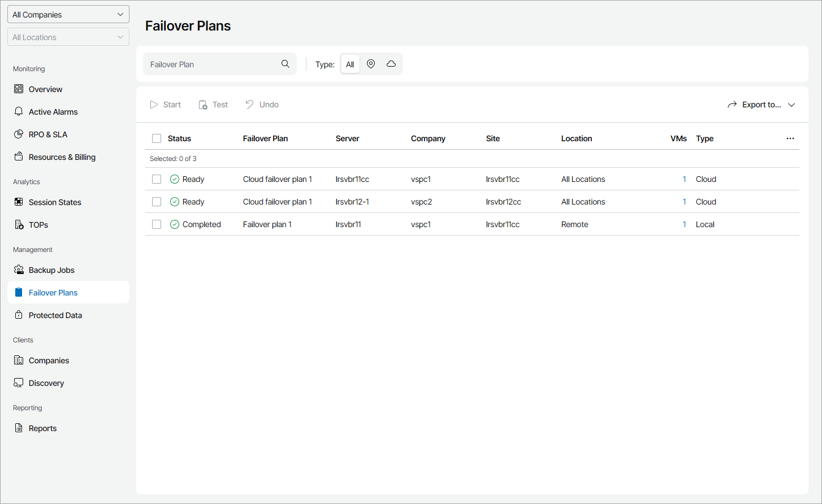The width and height of the screenshot is (822, 504).
Task: Open the All Locations dropdown
Action: 68,37
